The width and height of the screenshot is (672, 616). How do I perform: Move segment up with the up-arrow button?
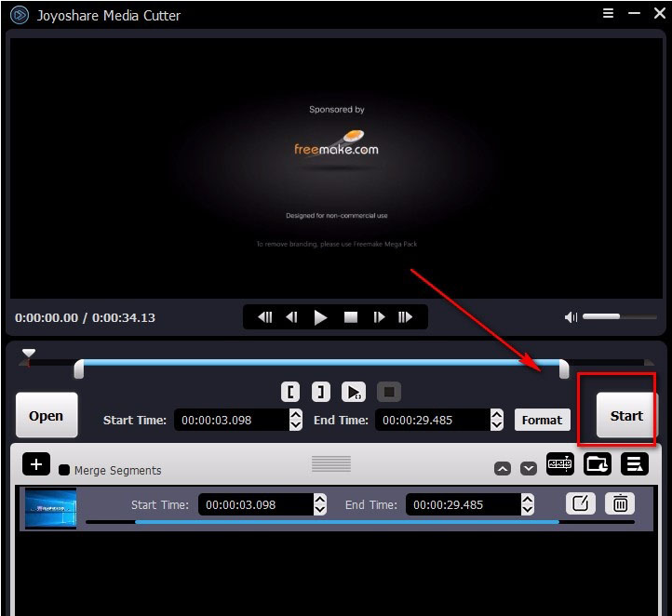pyautogui.click(x=503, y=468)
